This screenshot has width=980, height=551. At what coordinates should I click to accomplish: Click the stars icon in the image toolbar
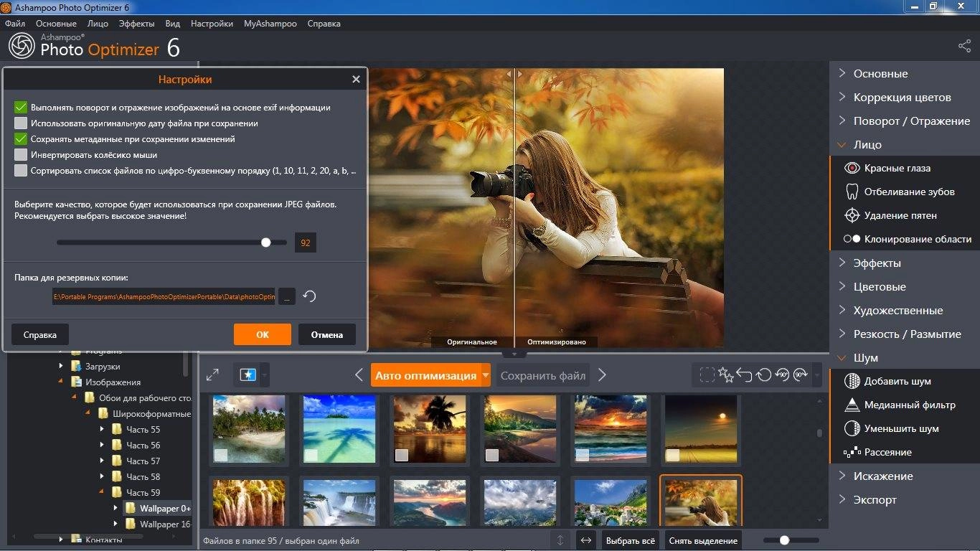[x=726, y=375]
